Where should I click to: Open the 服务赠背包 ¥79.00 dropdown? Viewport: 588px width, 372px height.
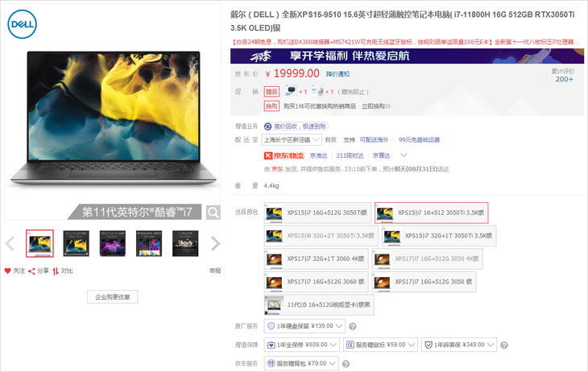pos(301,363)
